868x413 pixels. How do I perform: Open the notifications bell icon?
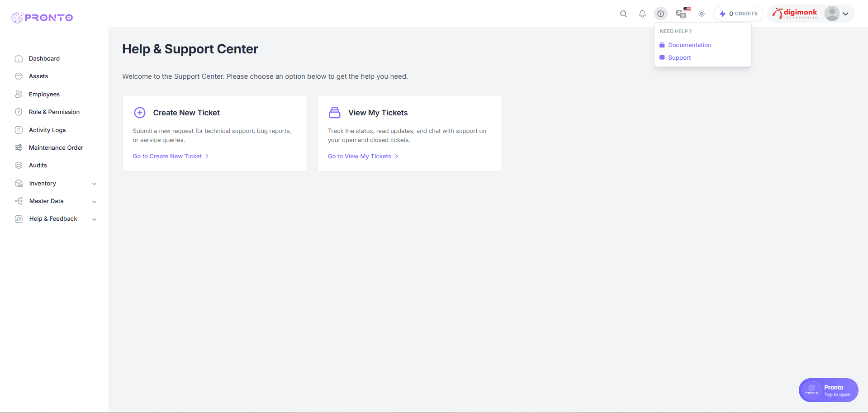click(x=642, y=14)
